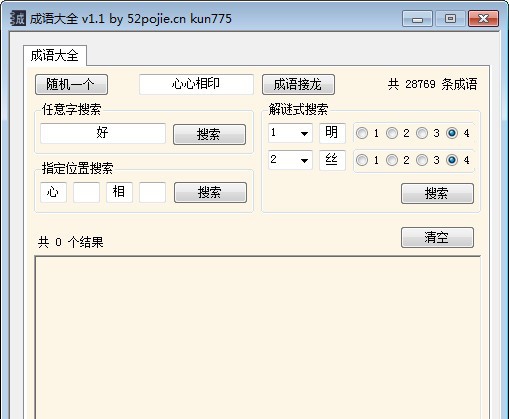Click the 成语接龙 button
The image size is (509, 419).
298,84
